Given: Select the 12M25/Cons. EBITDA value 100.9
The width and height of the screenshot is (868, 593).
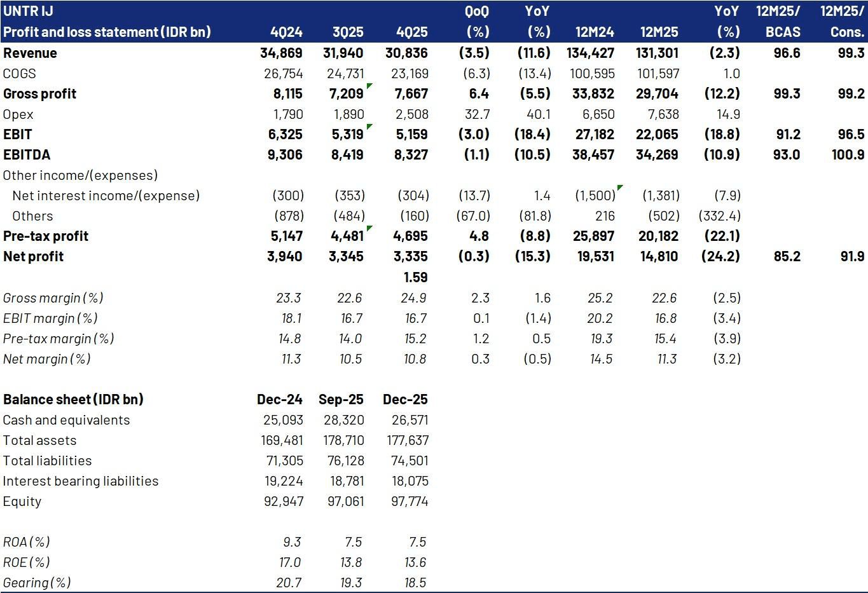Looking at the screenshot, I should tap(848, 155).
